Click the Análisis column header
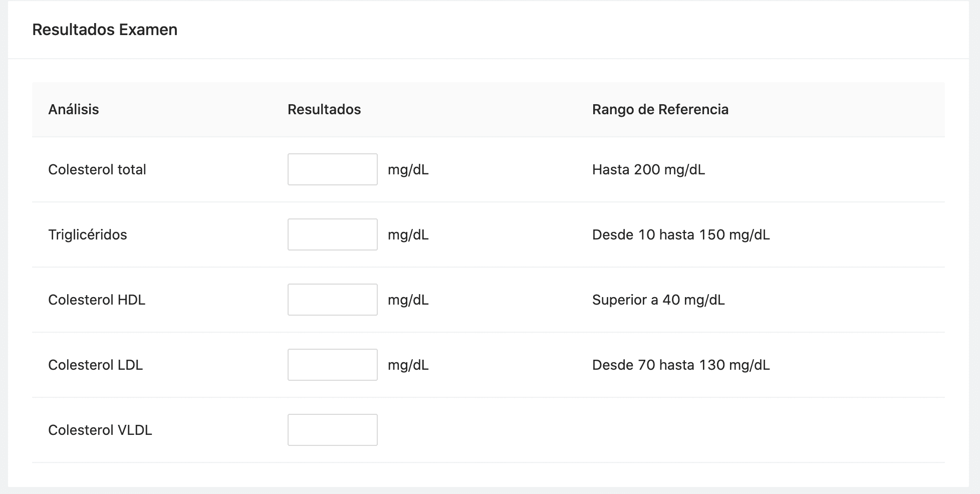The image size is (980, 494). tap(73, 109)
